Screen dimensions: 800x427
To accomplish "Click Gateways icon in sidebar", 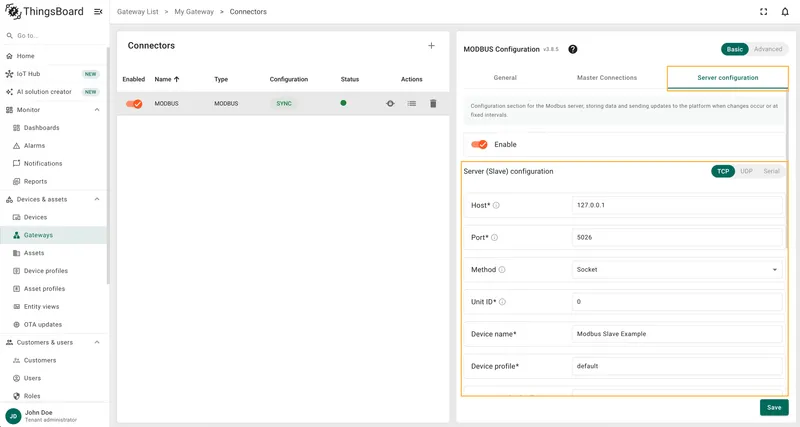I will coord(16,235).
